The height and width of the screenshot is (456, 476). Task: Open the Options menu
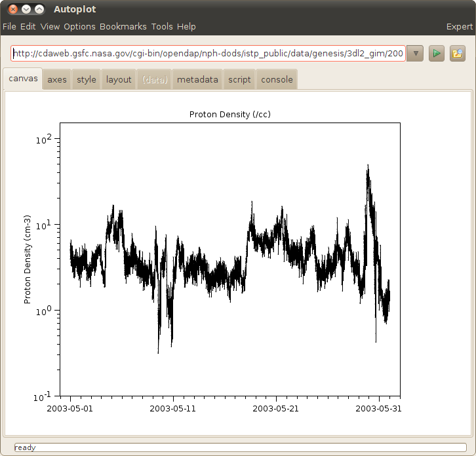pos(79,27)
